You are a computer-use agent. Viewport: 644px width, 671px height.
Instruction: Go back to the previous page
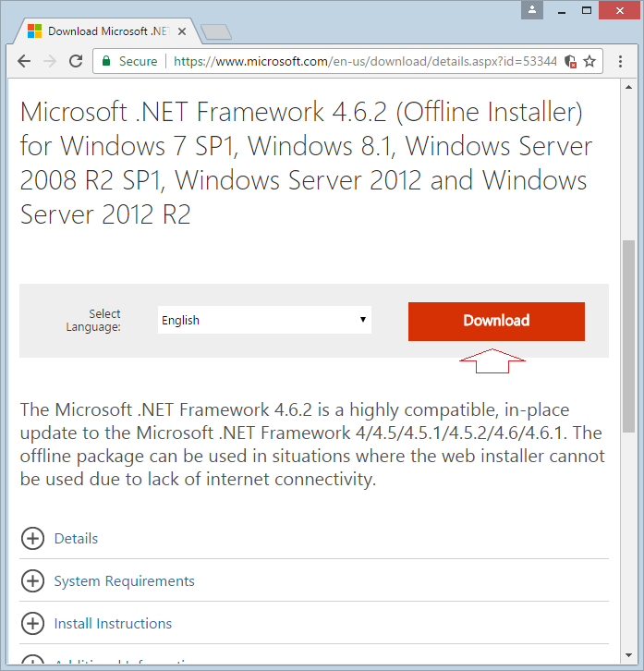tap(24, 62)
